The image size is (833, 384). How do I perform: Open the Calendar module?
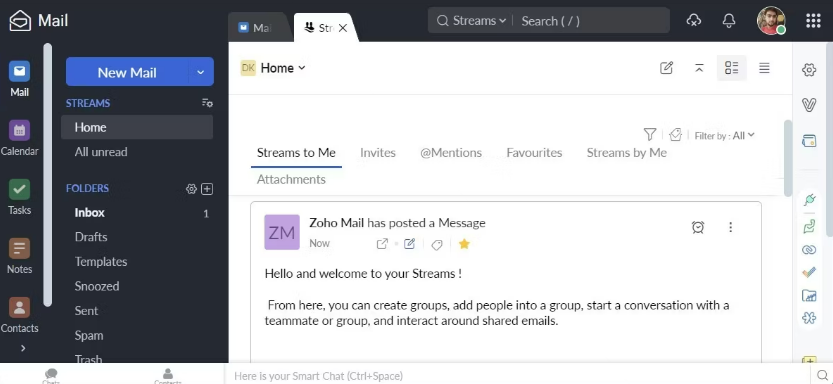click(19, 138)
